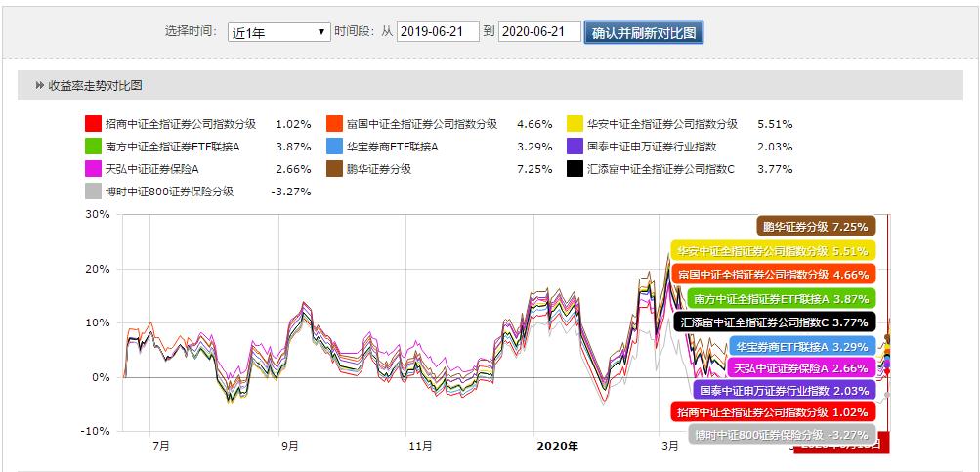Toggle legend label 国泰中证申万证券行业指数
The width and height of the screenshot is (980, 472).
point(652,147)
